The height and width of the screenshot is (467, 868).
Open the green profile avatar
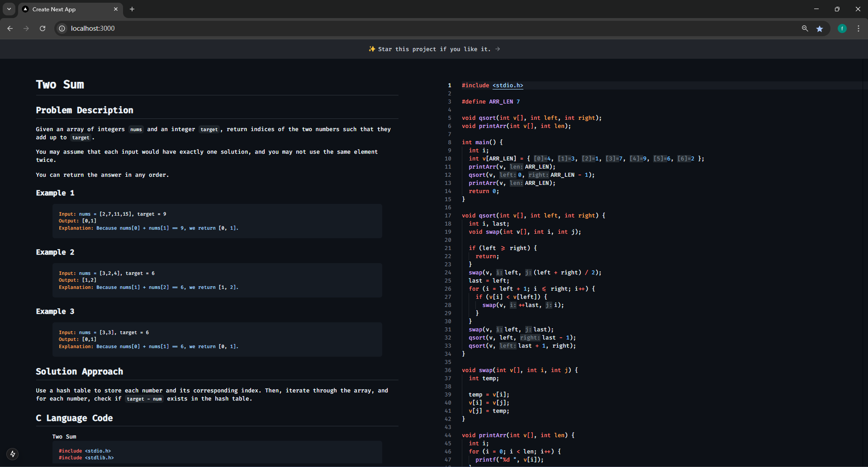click(x=842, y=28)
